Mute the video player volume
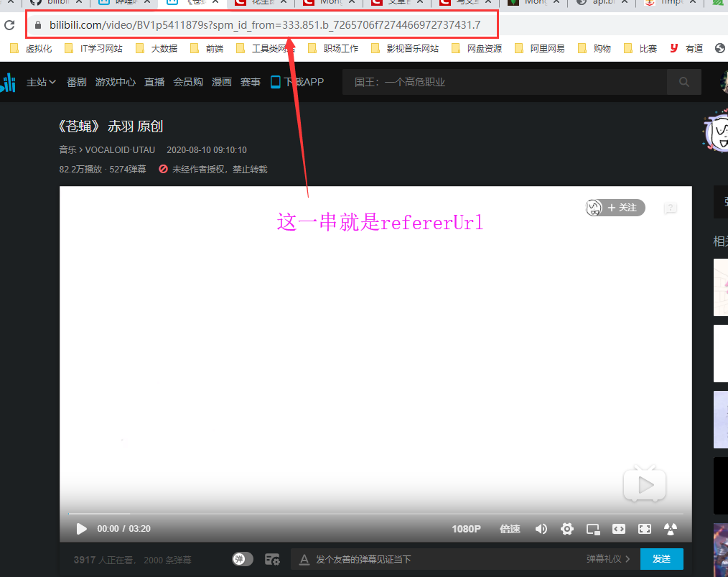This screenshot has width=728, height=577. click(x=541, y=528)
